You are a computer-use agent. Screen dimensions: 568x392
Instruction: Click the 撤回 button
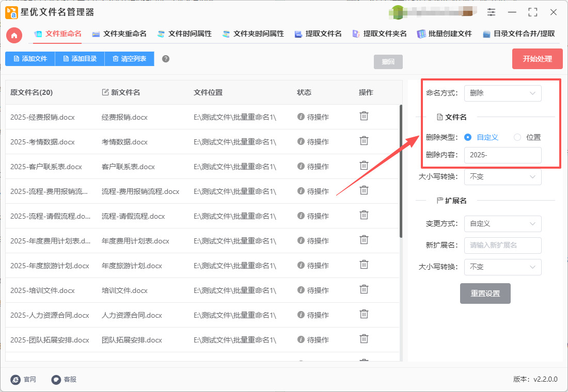(x=388, y=62)
